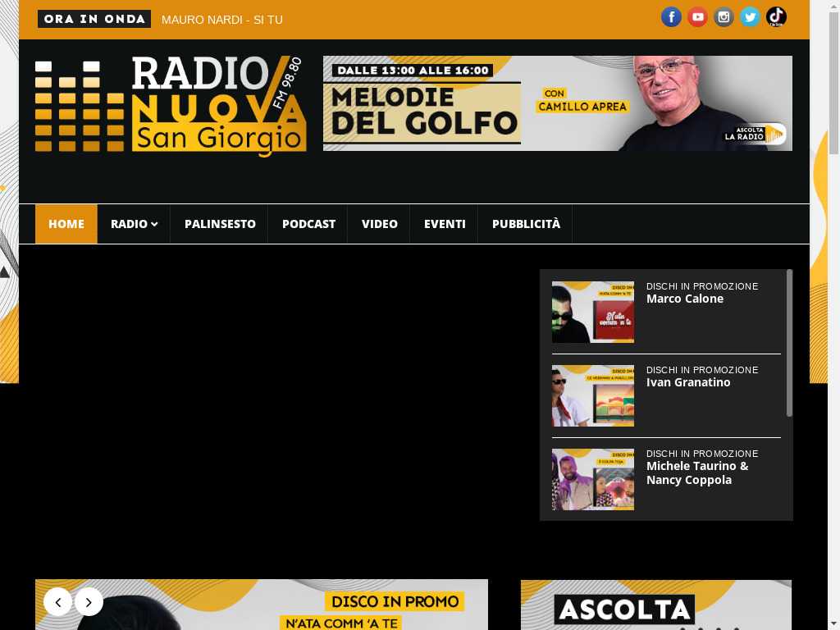The width and height of the screenshot is (840, 630).
Task: Expand the RADIO menu dropdown
Action: tap(134, 224)
